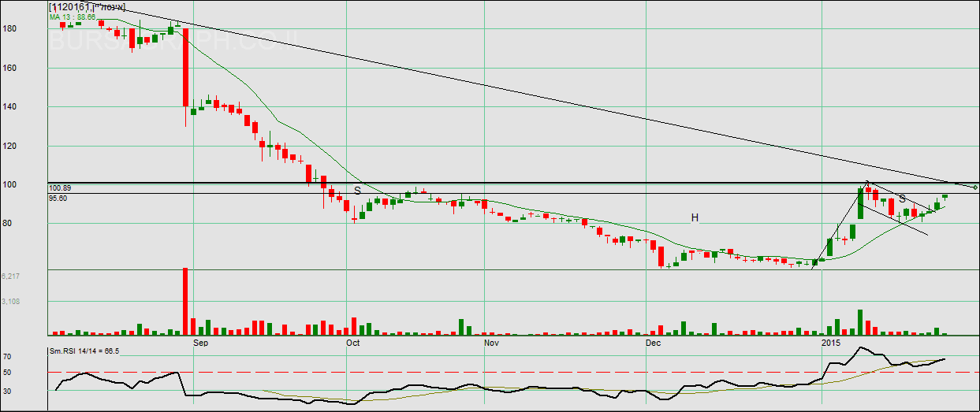Click the RSI 50 level label
980x412 pixels.
6,372
